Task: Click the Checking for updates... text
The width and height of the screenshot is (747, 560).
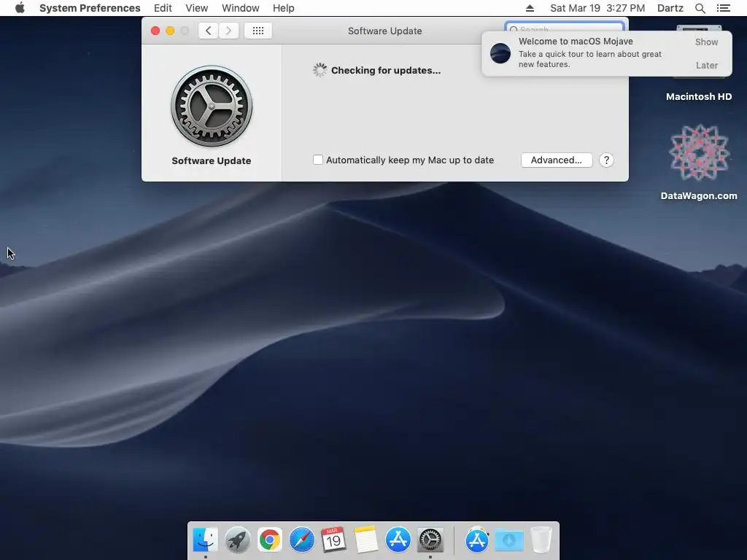Action: (386, 71)
